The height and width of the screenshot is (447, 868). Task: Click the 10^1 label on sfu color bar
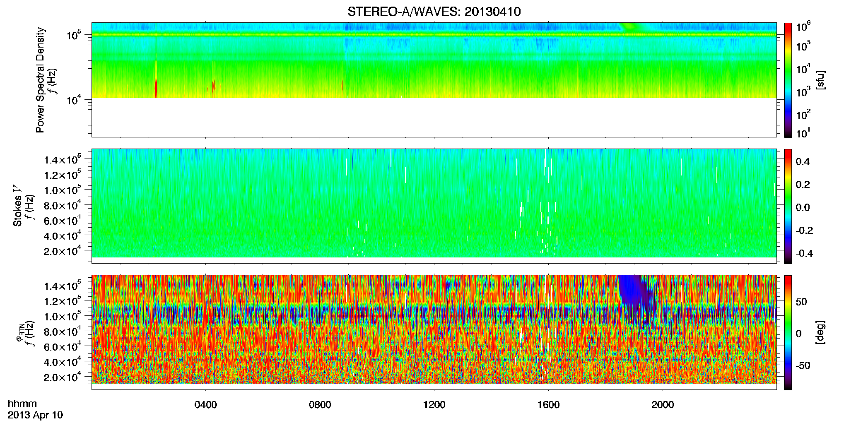(x=803, y=133)
